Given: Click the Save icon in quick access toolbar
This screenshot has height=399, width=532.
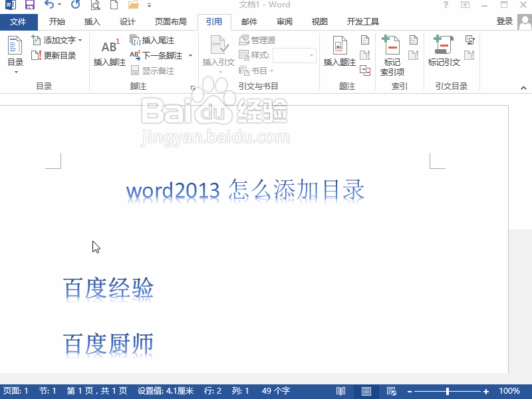Looking at the screenshot, I should [30, 5].
